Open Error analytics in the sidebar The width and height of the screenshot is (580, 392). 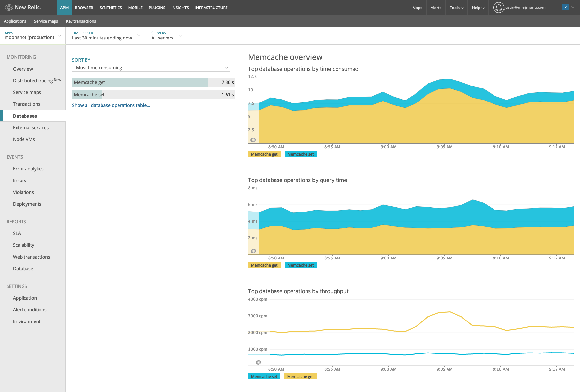[x=28, y=169]
